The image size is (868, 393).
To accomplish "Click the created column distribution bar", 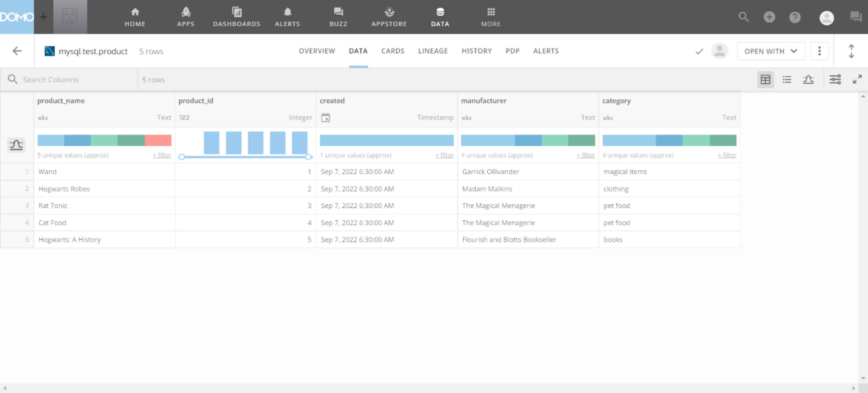I will (x=387, y=140).
